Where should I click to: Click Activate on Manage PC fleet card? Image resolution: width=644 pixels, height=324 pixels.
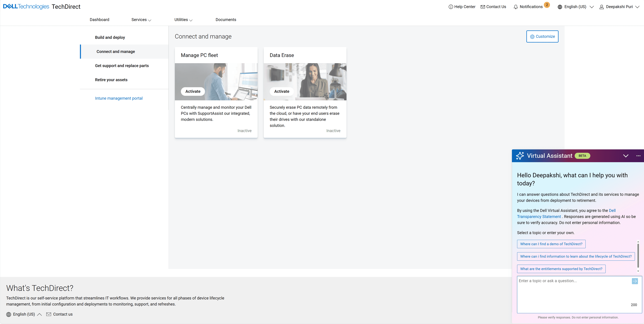tap(193, 91)
